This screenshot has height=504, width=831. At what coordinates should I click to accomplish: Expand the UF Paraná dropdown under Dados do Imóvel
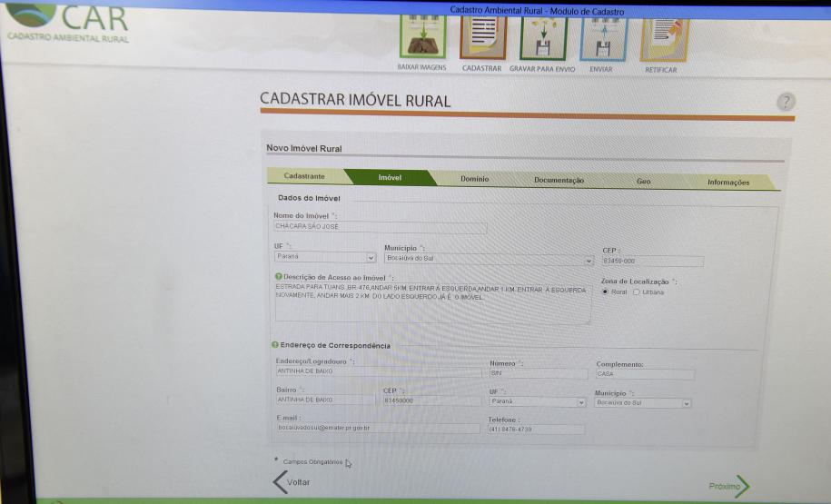point(325,258)
